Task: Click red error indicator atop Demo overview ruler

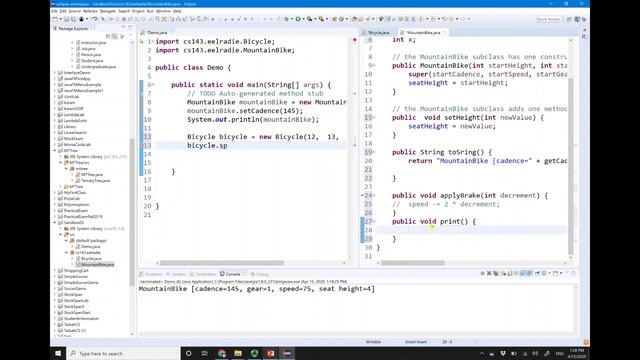Action: click(355, 40)
